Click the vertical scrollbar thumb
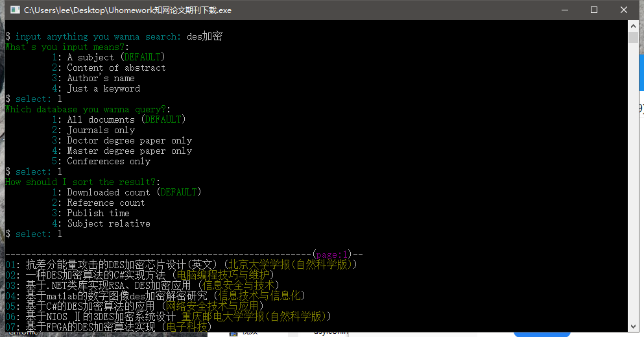Image resolution: width=644 pixels, height=337 pixels. click(633, 37)
